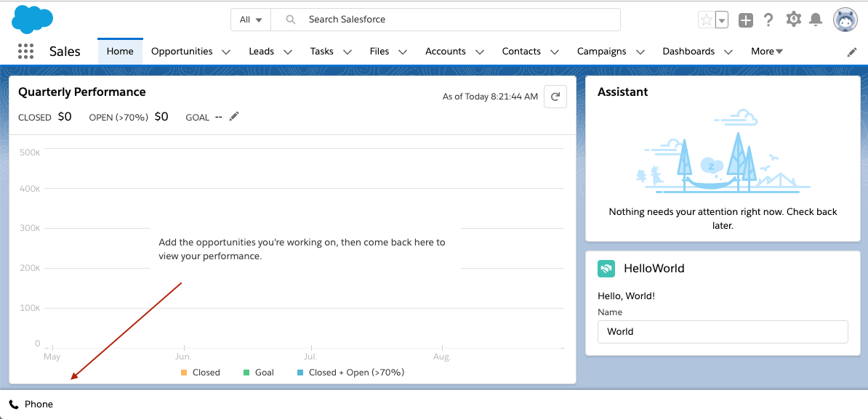
Task: Open the Tasks tab
Action: (x=321, y=51)
